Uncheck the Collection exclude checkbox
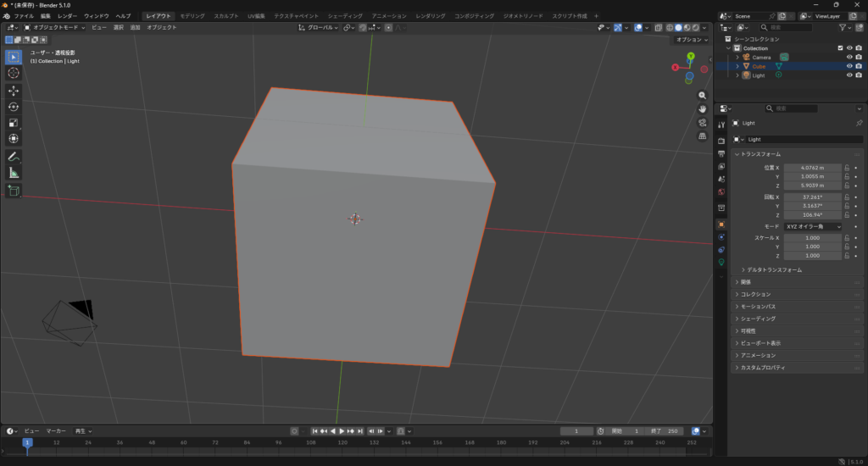 click(840, 48)
